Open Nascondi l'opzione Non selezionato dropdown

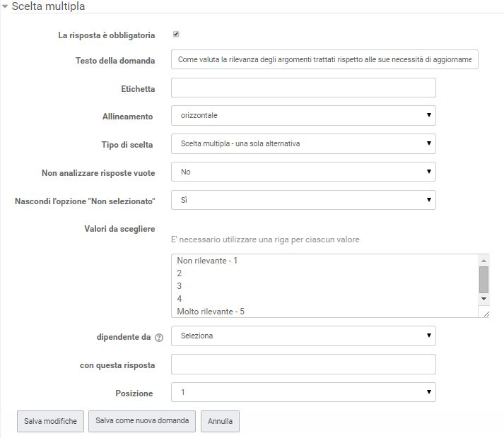pos(303,200)
